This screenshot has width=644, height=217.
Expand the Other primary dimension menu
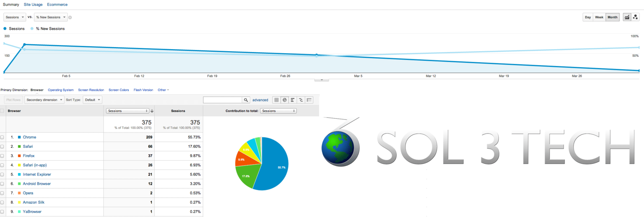163,90
